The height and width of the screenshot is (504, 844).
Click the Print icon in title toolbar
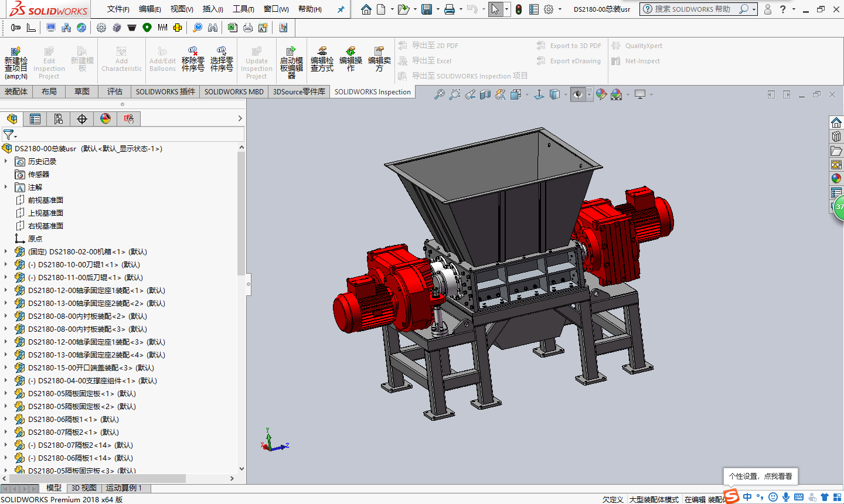[x=450, y=9]
